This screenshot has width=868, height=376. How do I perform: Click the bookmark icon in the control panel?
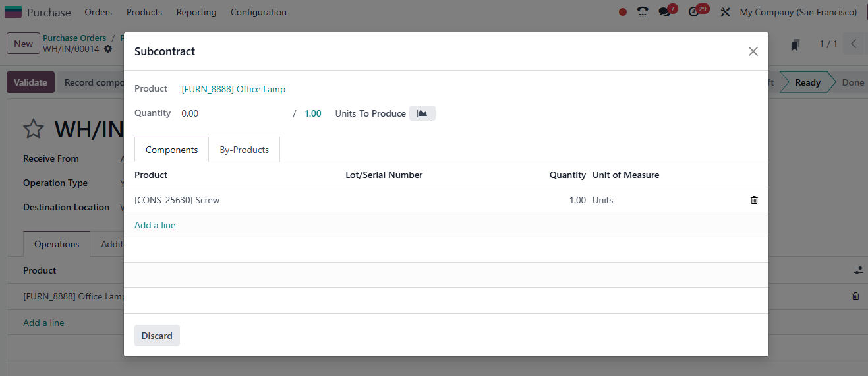tap(796, 45)
